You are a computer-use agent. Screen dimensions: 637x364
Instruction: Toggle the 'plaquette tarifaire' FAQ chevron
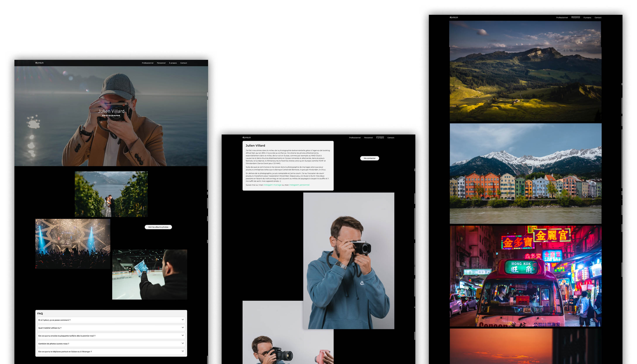click(x=183, y=335)
